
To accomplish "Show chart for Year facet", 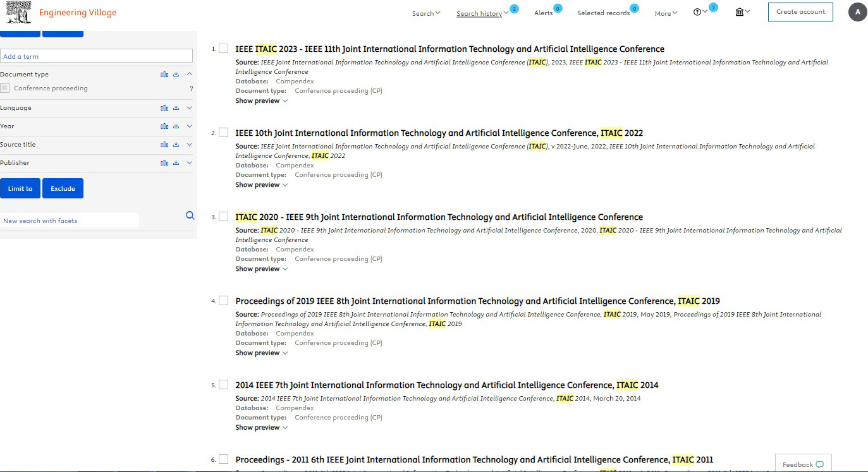I will [x=164, y=126].
